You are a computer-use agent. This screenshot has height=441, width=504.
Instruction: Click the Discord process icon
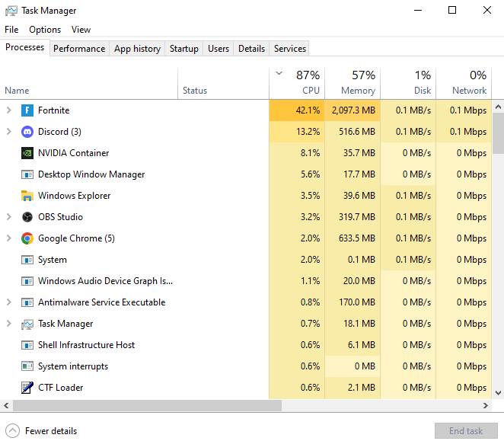(x=27, y=132)
